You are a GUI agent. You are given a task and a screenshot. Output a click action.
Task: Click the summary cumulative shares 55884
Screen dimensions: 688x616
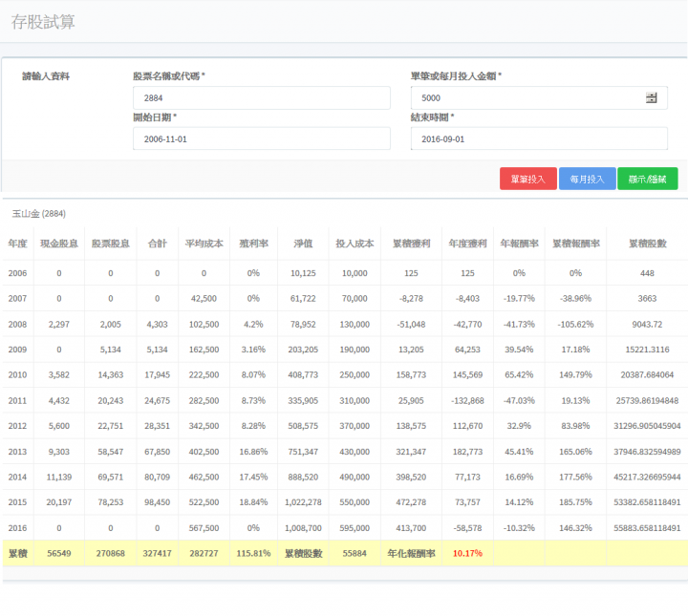click(x=355, y=553)
